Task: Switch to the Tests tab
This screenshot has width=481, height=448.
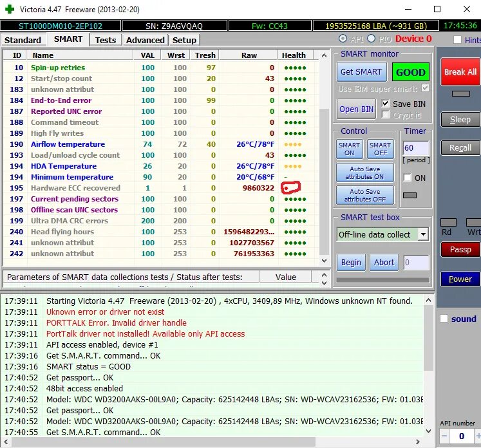Action: tap(106, 40)
